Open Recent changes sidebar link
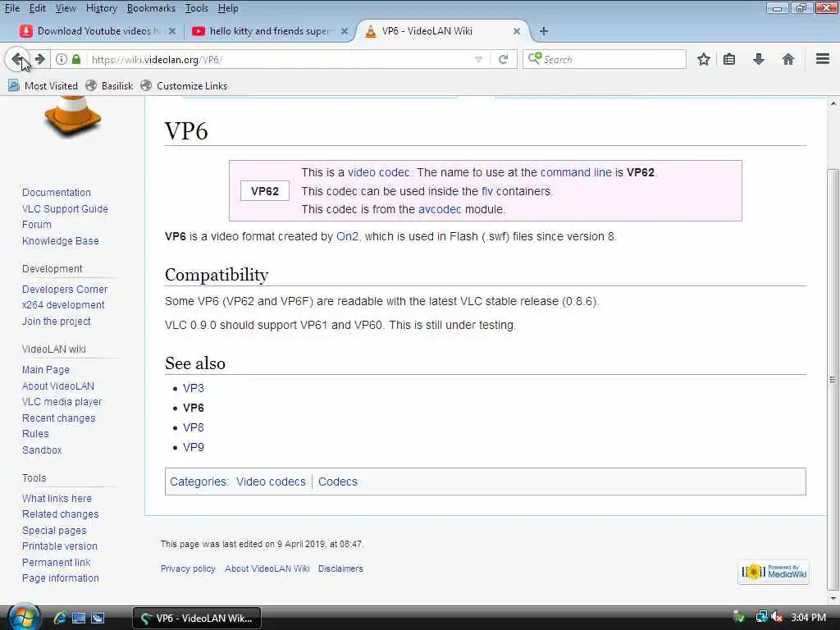This screenshot has width=840, height=630. [58, 418]
